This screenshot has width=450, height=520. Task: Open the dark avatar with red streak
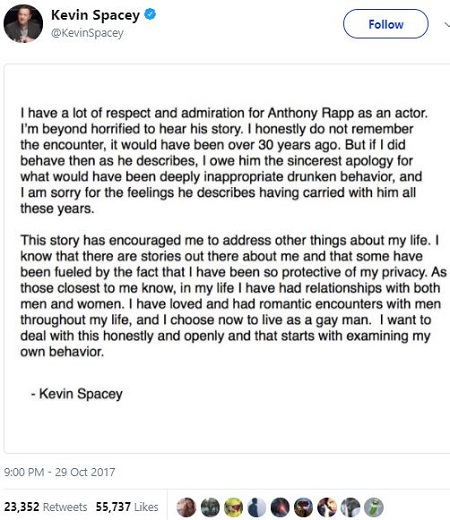click(280, 507)
